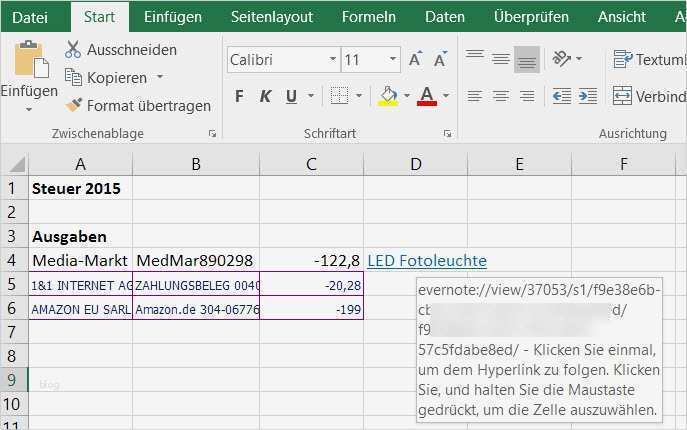Screen dimensions: 687x430
Task: Click the Textumbruch wrap text button
Action: click(649, 59)
